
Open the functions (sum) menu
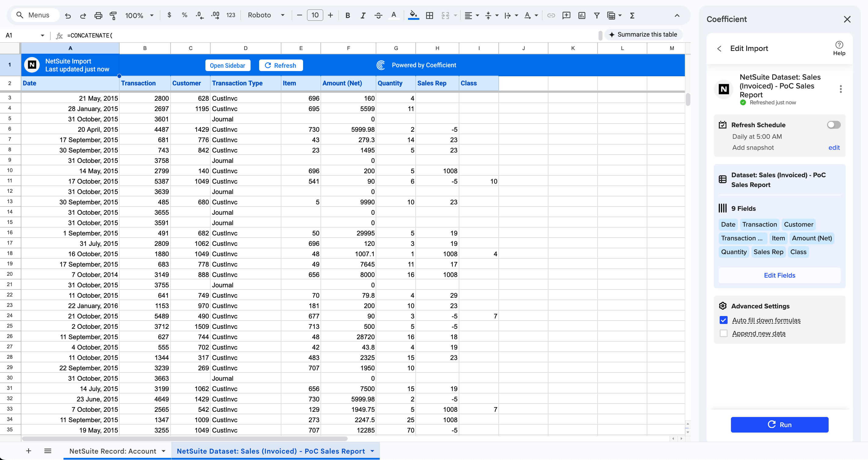(633, 15)
